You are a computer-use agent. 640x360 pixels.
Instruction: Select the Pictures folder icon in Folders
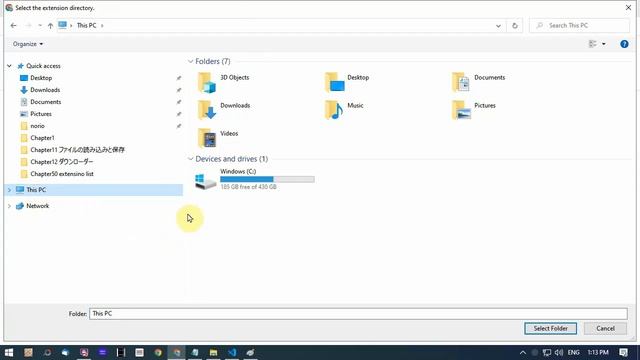(461, 110)
